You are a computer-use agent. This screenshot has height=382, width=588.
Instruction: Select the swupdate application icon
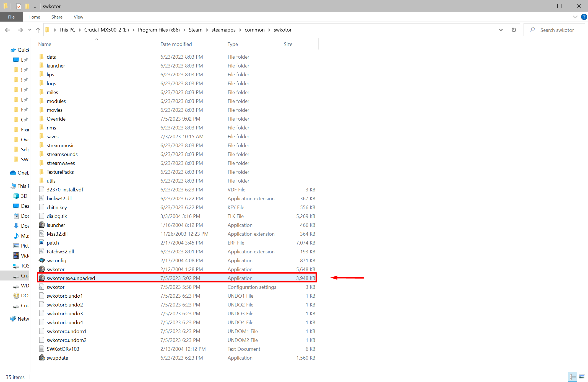42,358
